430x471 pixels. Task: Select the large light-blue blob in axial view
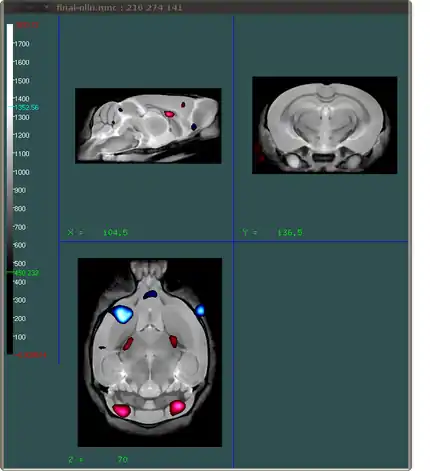pyautogui.click(x=122, y=314)
